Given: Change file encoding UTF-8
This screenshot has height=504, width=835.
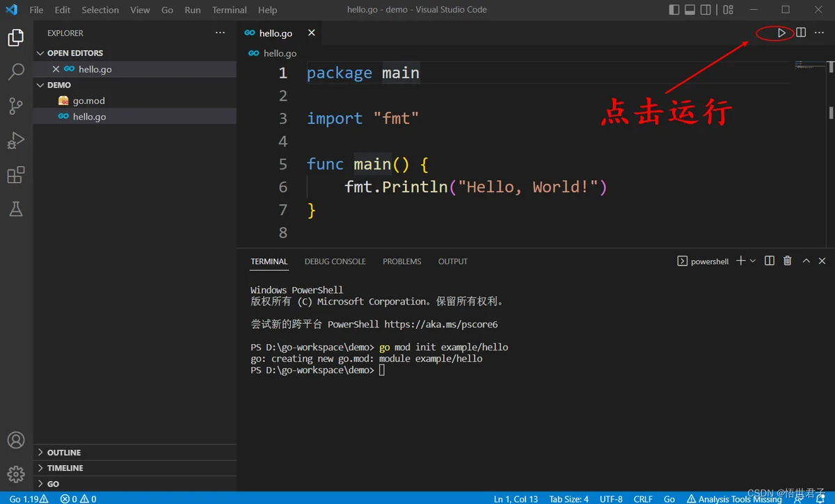Looking at the screenshot, I should [x=611, y=498].
